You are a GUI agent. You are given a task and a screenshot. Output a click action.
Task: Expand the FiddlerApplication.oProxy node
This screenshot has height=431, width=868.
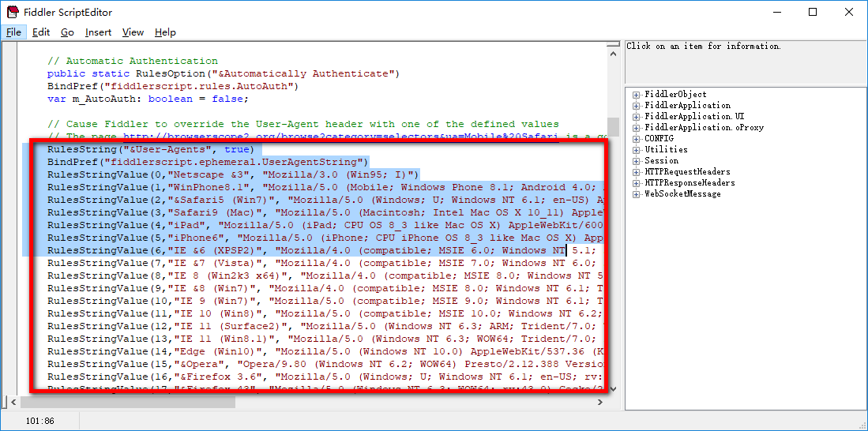pos(636,128)
